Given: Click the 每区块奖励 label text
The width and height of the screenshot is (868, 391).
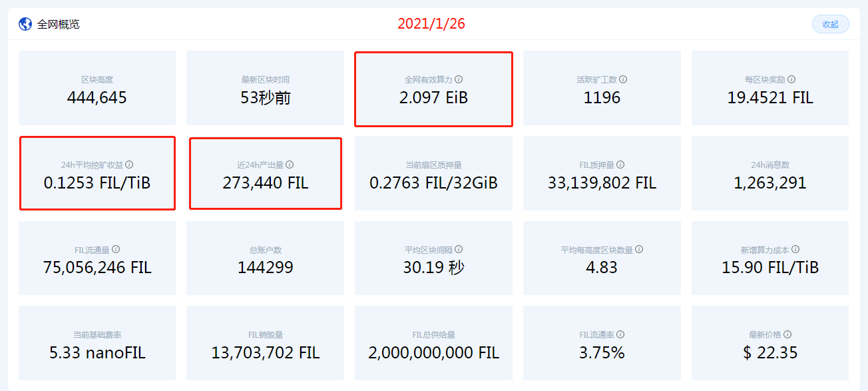Looking at the screenshot, I should [765, 80].
